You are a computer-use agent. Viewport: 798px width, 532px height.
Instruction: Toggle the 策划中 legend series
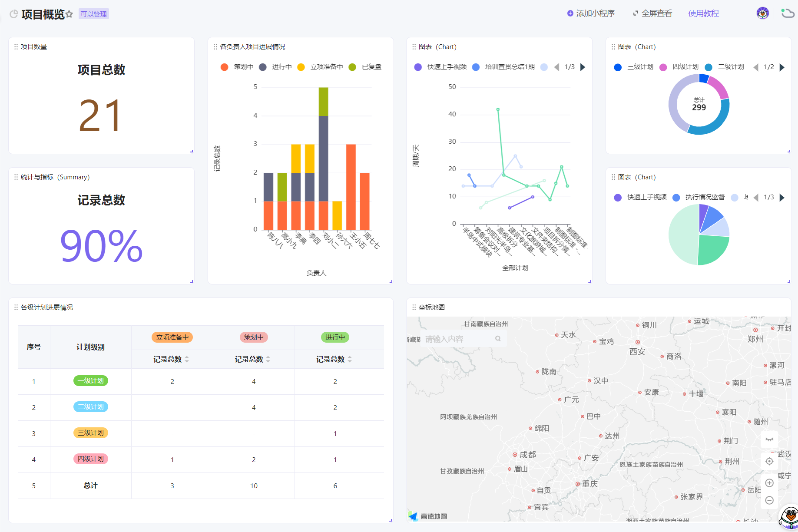pos(237,67)
